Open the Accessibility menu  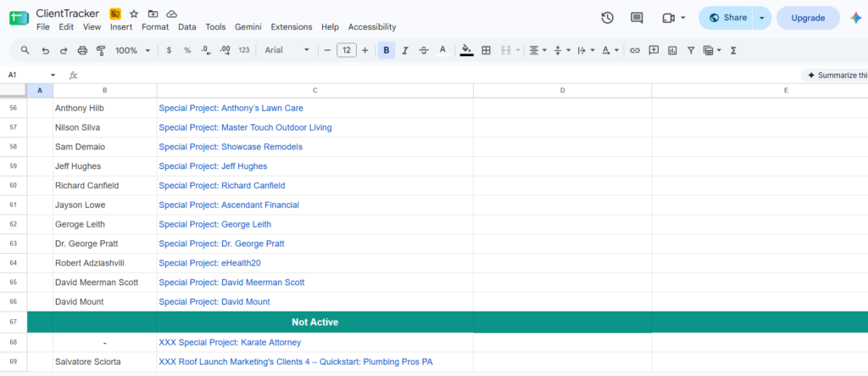(372, 26)
